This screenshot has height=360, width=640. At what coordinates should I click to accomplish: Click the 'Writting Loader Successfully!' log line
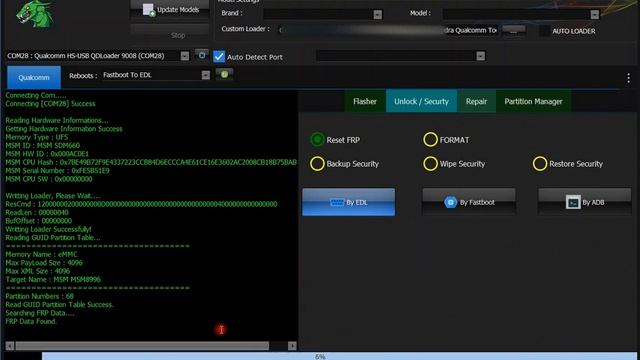(x=48, y=229)
